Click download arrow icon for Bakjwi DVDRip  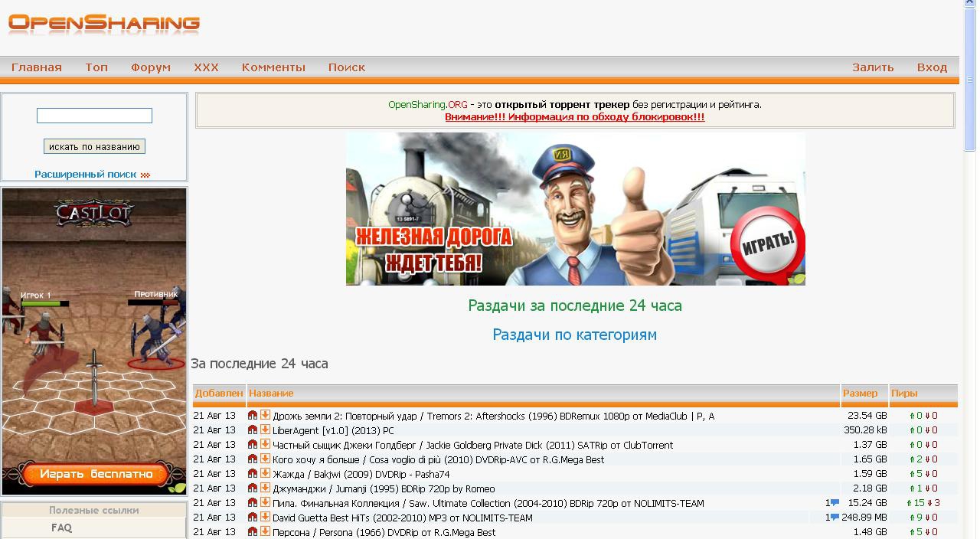coord(265,473)
